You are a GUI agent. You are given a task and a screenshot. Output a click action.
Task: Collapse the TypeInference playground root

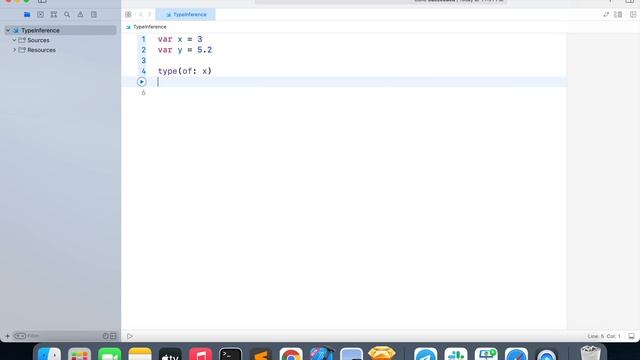pos(8,30)
